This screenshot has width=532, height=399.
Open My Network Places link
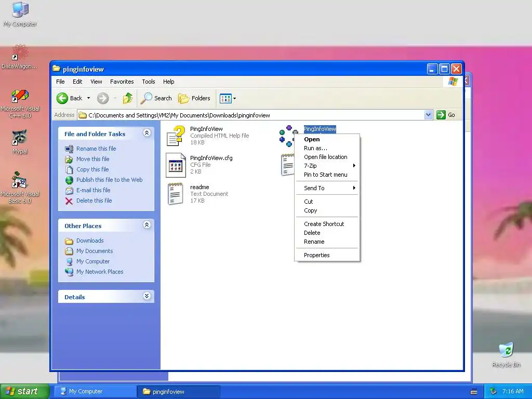click(100, 272)
